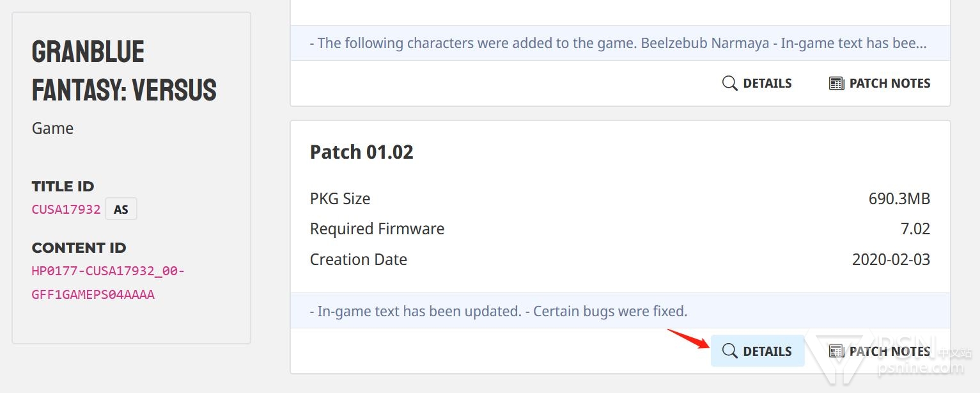Open PATCH NOTES for Patch 01.02
Screen dimensions: 980x393
point(880,351)
